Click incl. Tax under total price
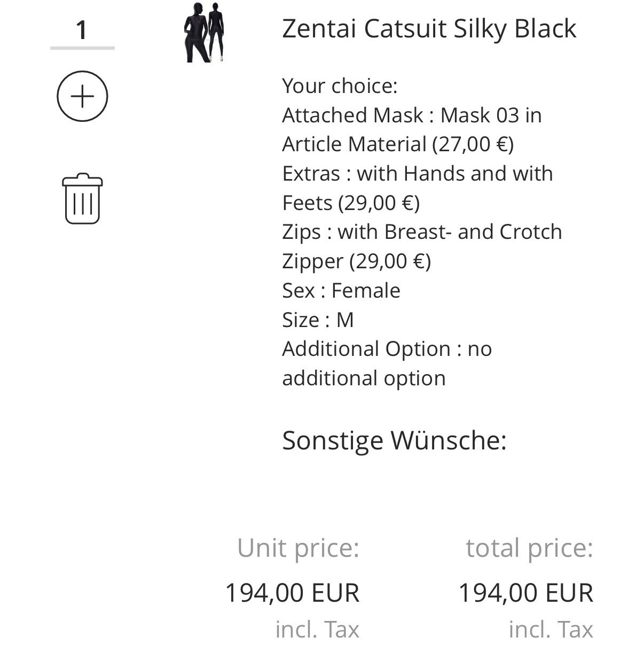This screenshot has width=644, height=645. [551, 630]
